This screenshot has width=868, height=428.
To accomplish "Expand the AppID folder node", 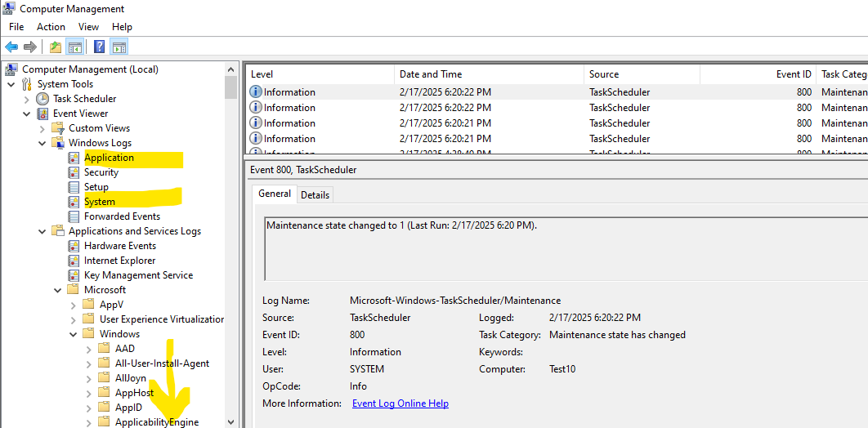I will point(88,408).
